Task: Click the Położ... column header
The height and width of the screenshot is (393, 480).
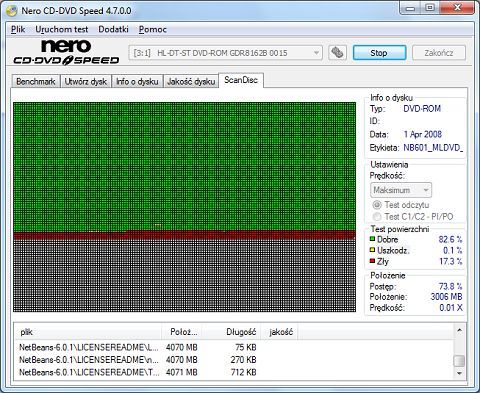Action: pos(182,332)
